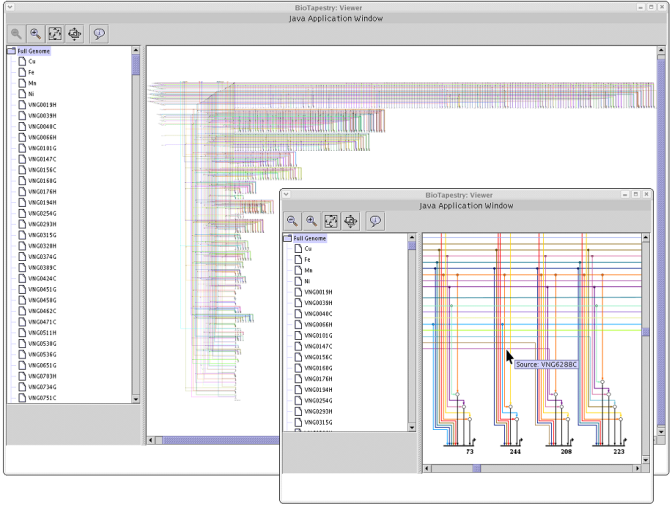Click the center-on-selection icon in back window

(x=74, y=33)
